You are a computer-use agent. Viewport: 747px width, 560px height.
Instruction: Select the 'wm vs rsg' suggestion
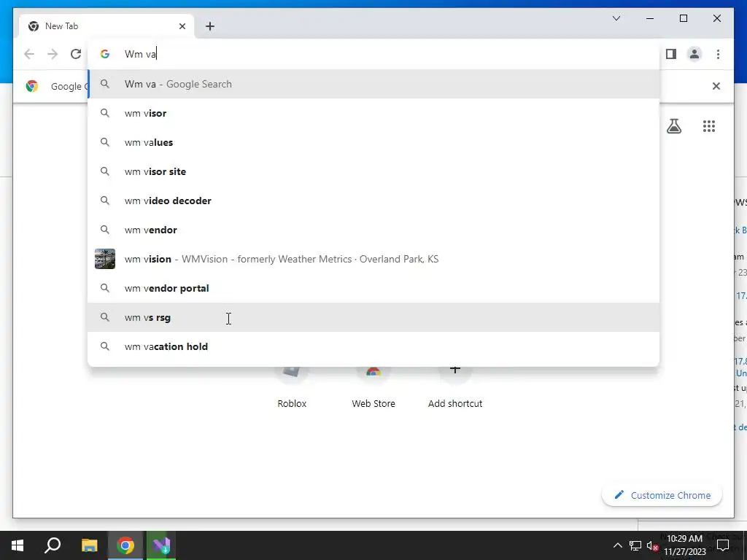[373, 317]
